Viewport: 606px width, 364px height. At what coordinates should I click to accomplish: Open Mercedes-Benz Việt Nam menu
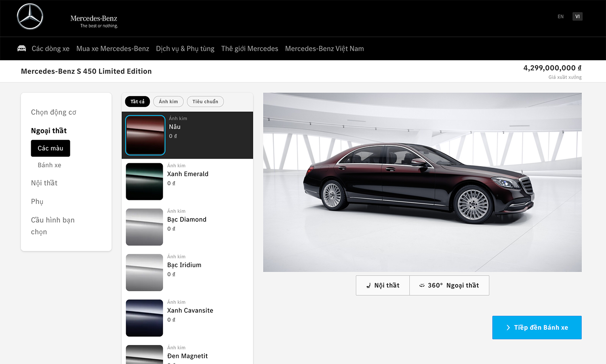[324, 48]
